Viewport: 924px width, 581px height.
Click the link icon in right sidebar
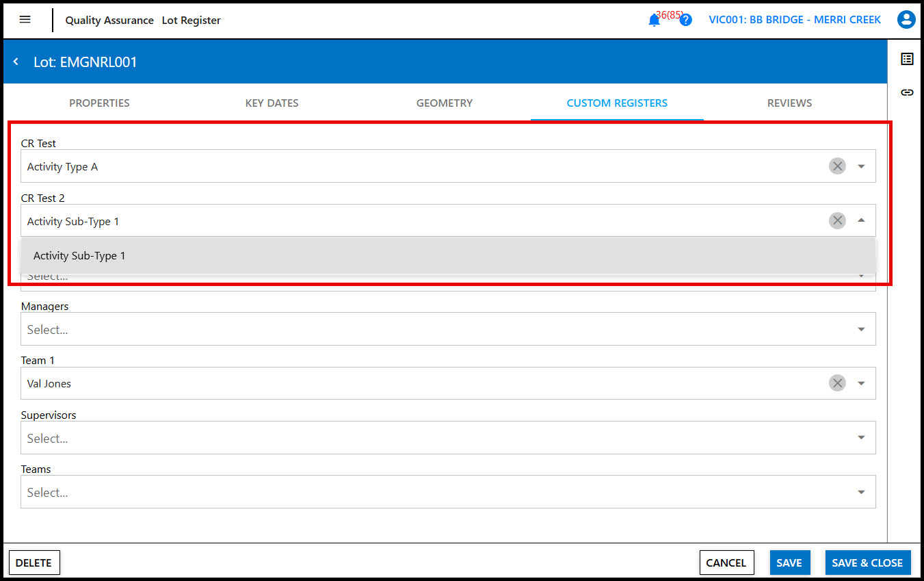coord(907,92)
